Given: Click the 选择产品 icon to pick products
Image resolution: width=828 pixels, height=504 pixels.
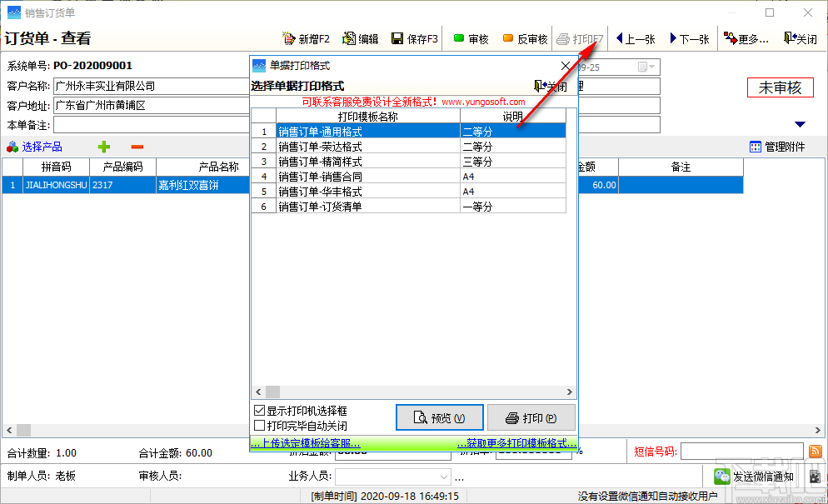Looking at the screenshot, I should 12,146.
